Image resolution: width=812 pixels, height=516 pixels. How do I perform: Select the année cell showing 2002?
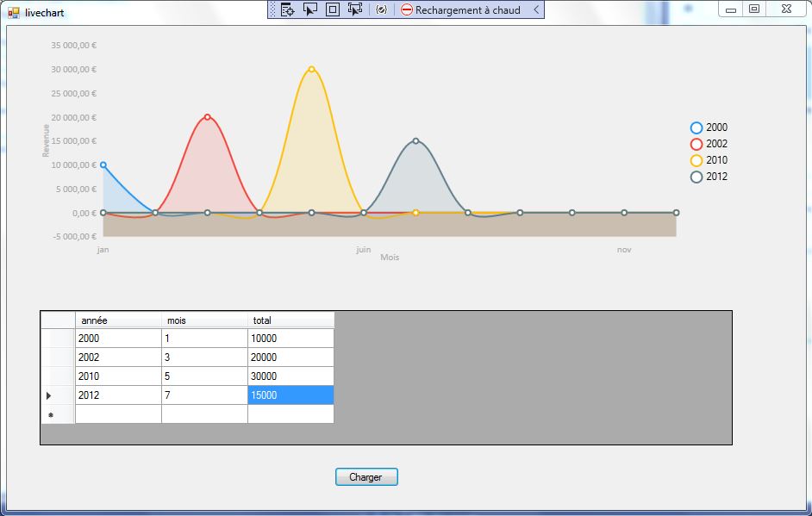tap(118, 357)
